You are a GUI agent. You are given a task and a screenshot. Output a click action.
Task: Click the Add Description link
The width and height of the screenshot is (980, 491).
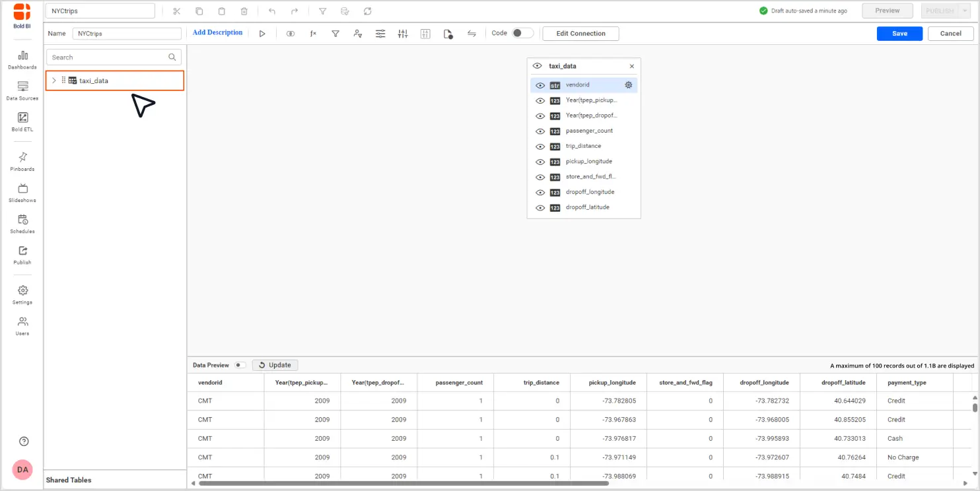pyautogui.click(x=217, y=32)
